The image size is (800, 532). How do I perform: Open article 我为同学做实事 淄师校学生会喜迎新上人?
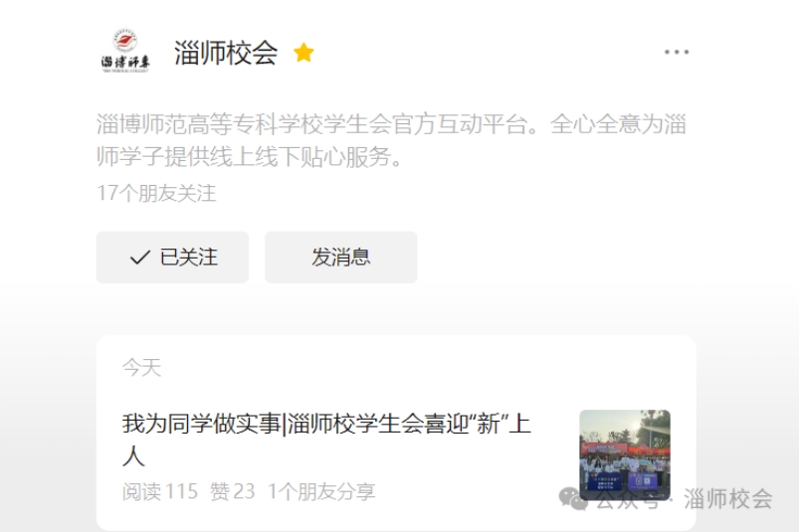click(x=326, y=440)
